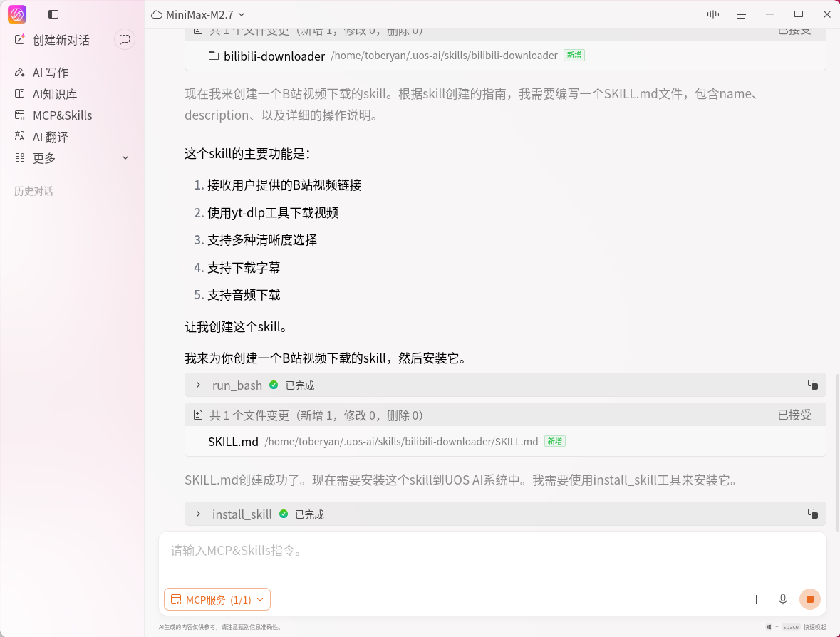Screen dimensions: 840x637
Task: Open the MCP服务 (1/1) dropdown
Action: pyautogui.click(x=217, y=599)
